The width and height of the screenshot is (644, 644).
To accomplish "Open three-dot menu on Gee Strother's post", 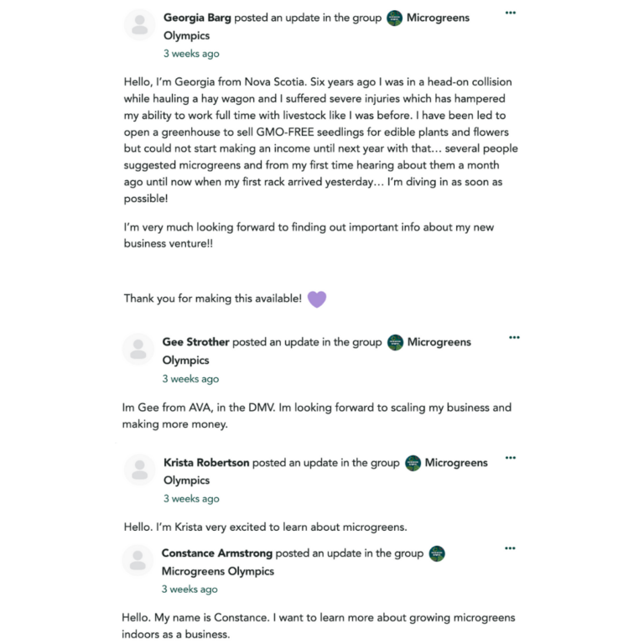I will (514, 337).
